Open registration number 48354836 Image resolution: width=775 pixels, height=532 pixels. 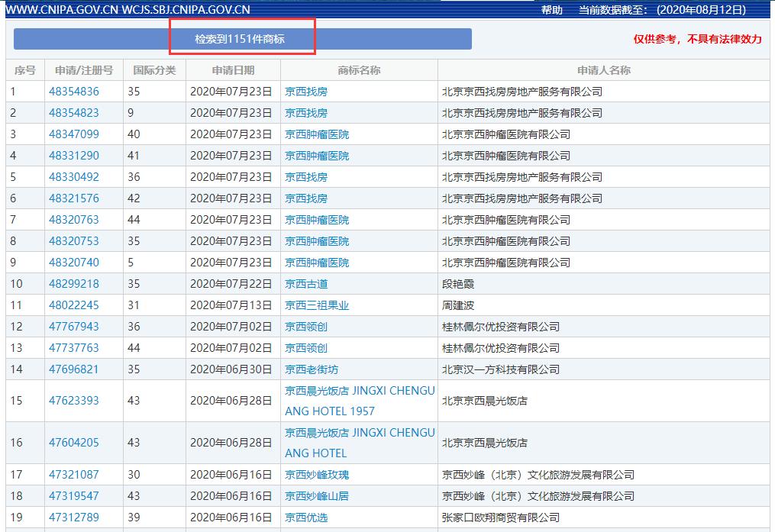(x=73, y=92)
